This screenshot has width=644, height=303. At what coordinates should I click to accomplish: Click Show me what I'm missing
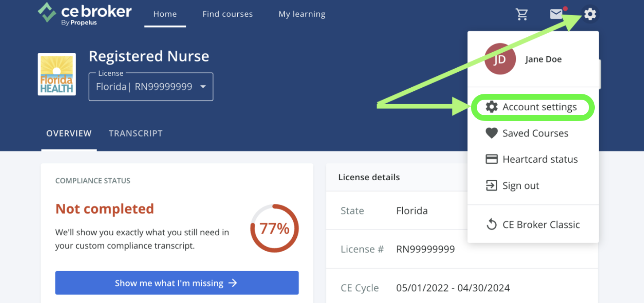177,283
